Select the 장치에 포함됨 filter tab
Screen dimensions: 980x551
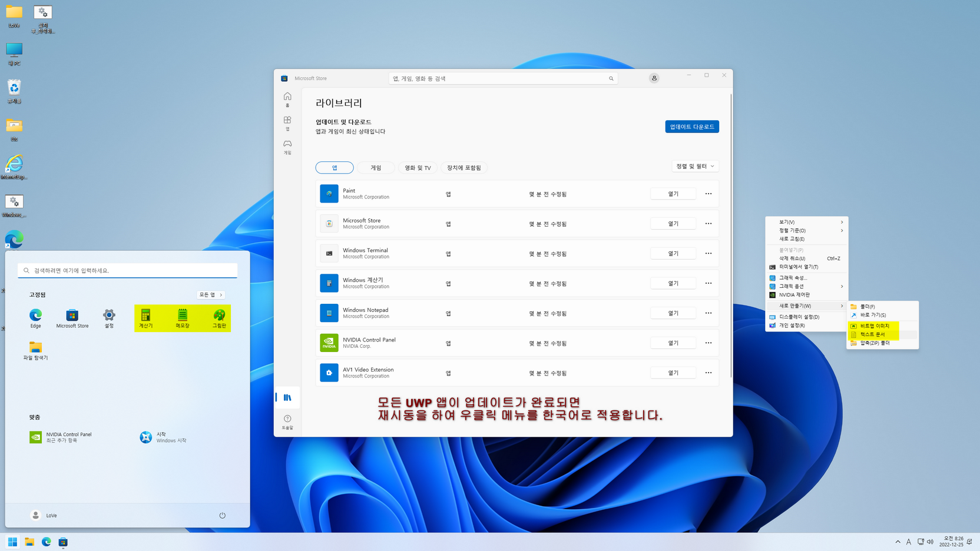pyautogui.click(x=464, y=168)
